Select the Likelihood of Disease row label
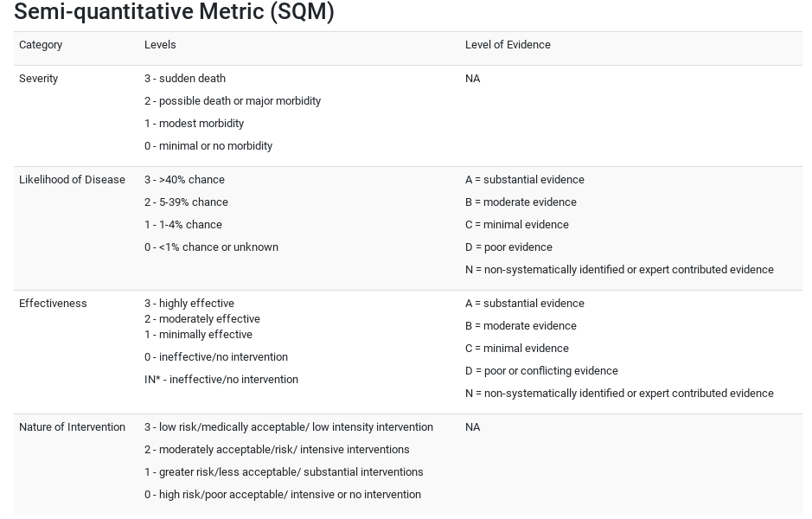812x519 pixels. [x=72, y=180]
